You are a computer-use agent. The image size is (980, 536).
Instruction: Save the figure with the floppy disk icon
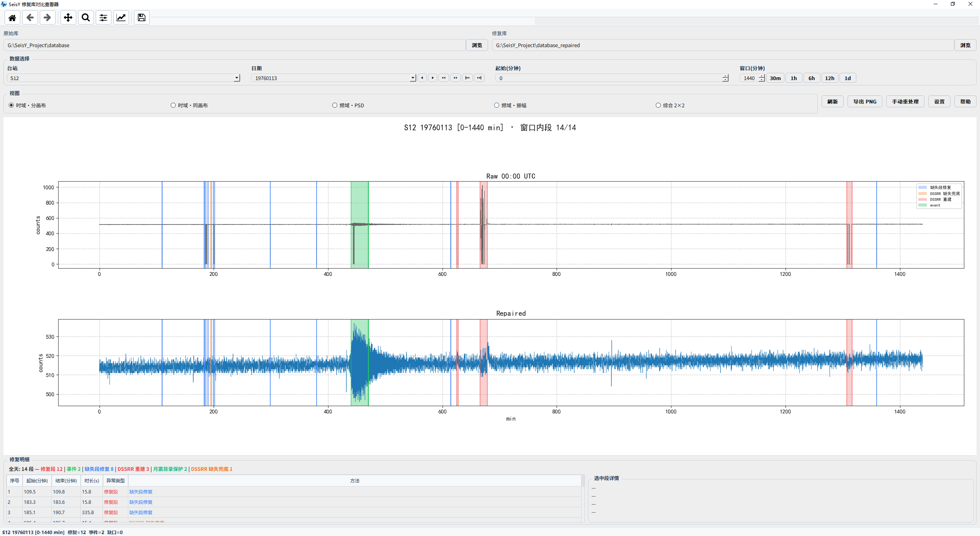point(142,18)
